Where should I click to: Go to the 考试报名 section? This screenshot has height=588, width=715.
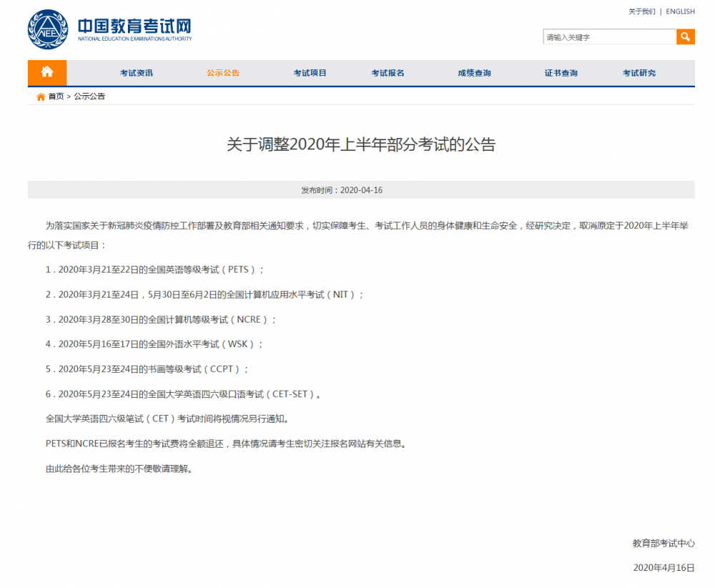tap(388, 73)
